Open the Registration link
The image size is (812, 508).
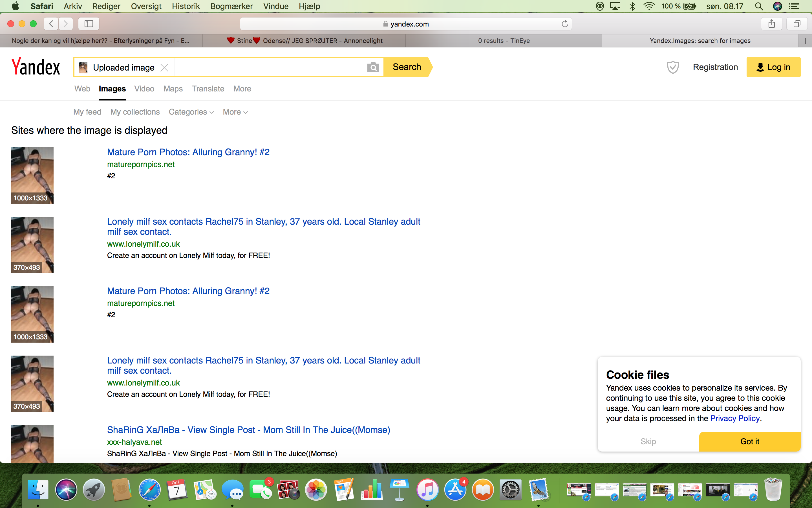pyautogui.click(x=715, y=67)
